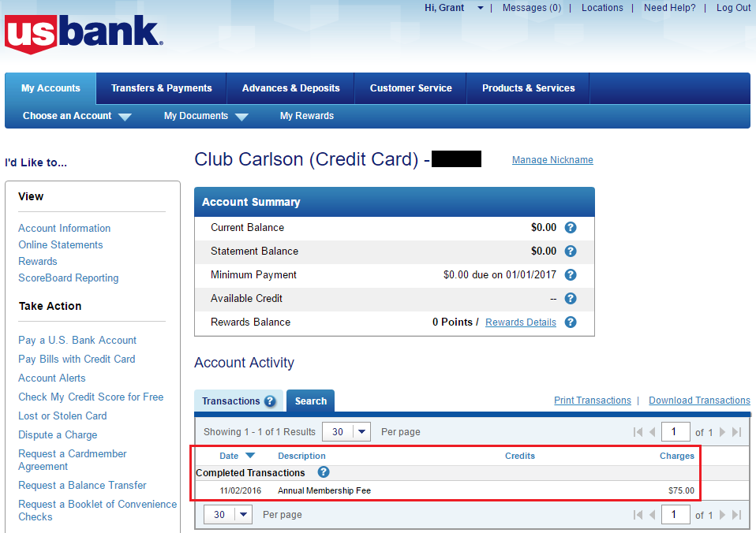Click the top page number input field
This screenshot has height=533, width=756.
(675, 432)
